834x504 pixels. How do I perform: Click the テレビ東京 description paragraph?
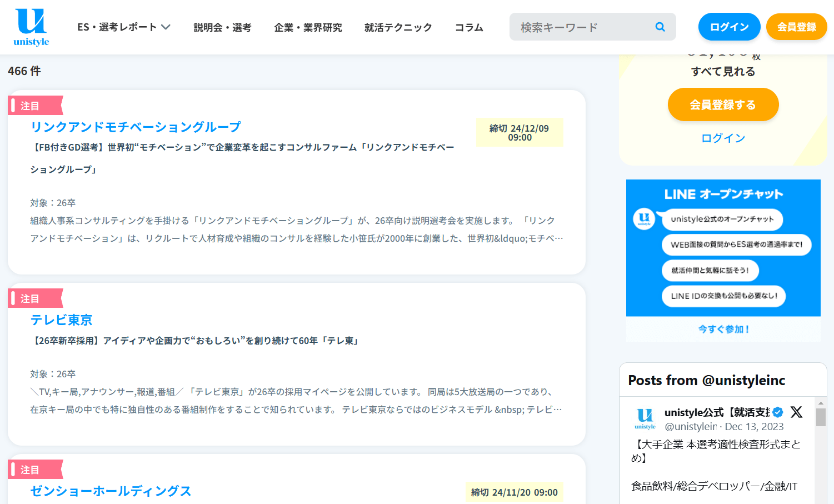point(297,401)
